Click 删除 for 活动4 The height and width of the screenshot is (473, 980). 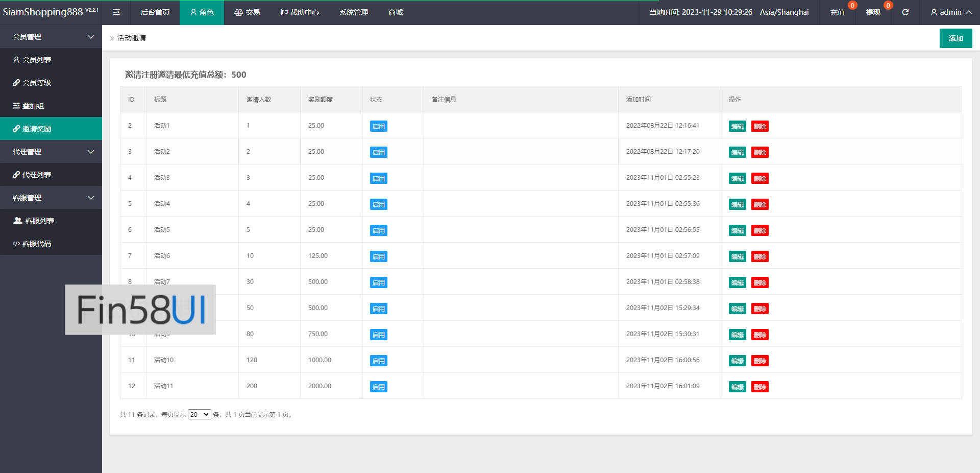(760, 204)
